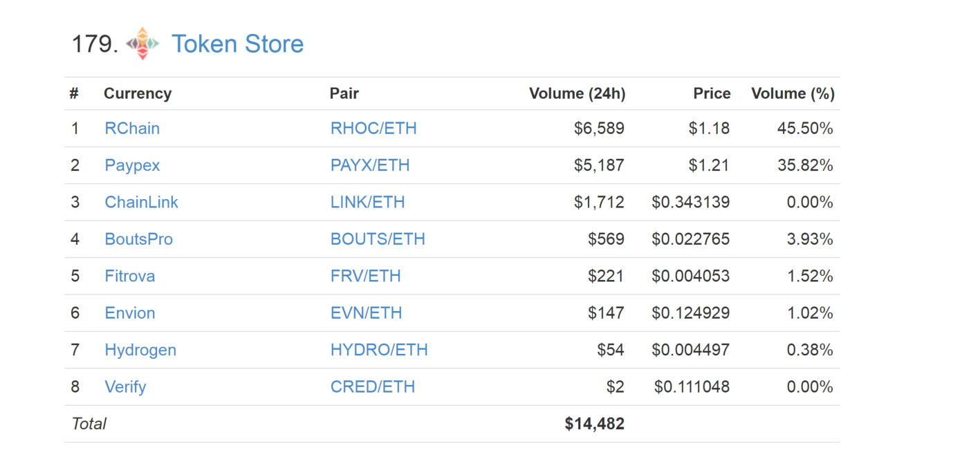Click the Volume (%) column header
This screenshot has width=980, height=459.
(793, 94)
